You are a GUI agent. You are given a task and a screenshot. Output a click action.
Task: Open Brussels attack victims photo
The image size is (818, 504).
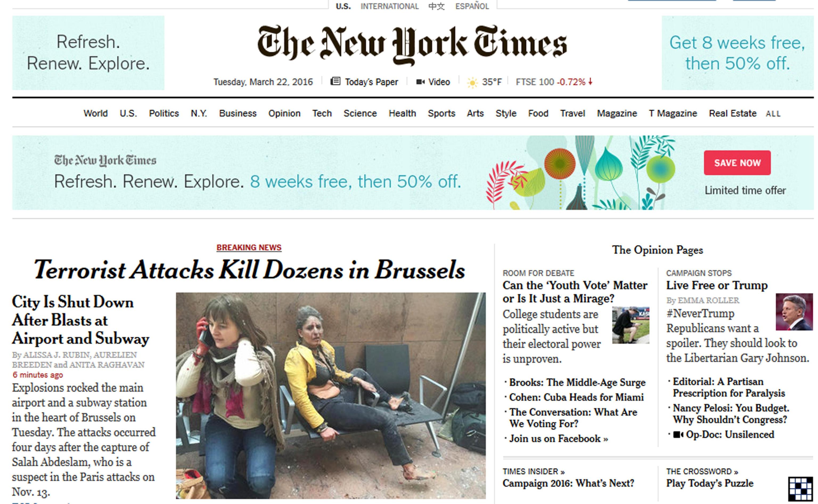pos(331,395)
